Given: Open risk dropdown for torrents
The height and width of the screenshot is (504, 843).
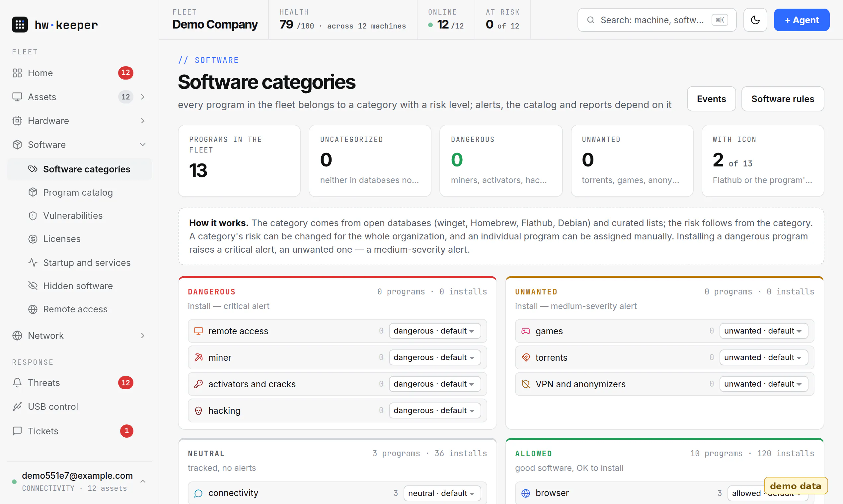Looking at the screenshot, I should (763, 357).
